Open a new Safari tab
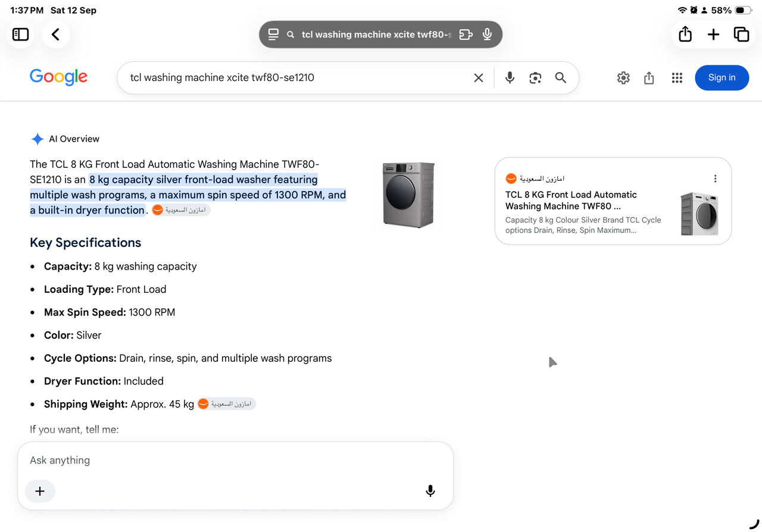 point(713,35)
